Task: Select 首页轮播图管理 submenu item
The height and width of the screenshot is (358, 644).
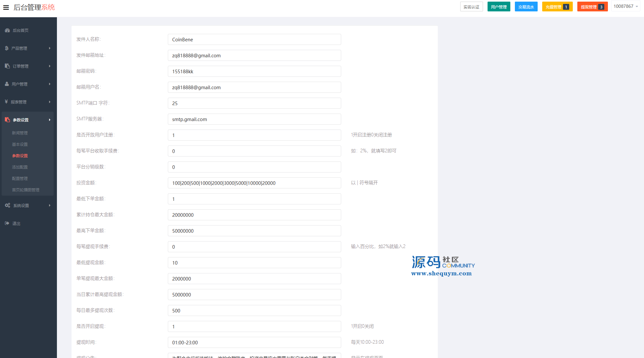Action: 26,190
